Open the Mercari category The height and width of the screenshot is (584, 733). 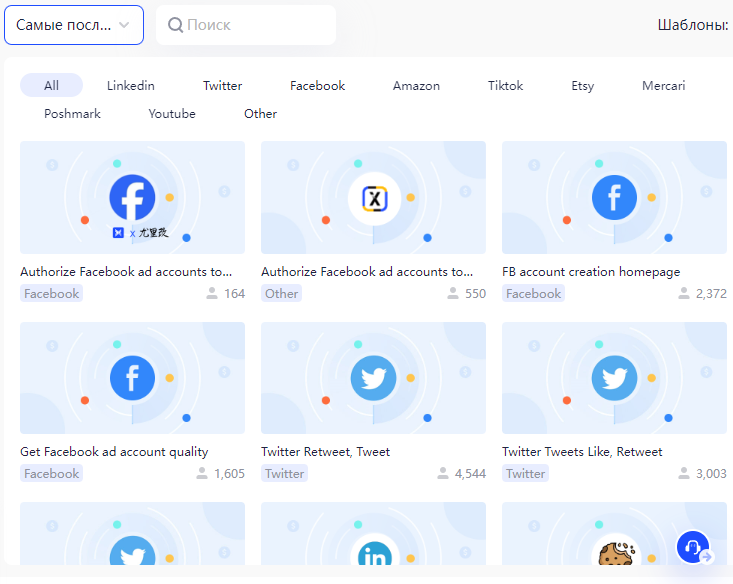663,86
